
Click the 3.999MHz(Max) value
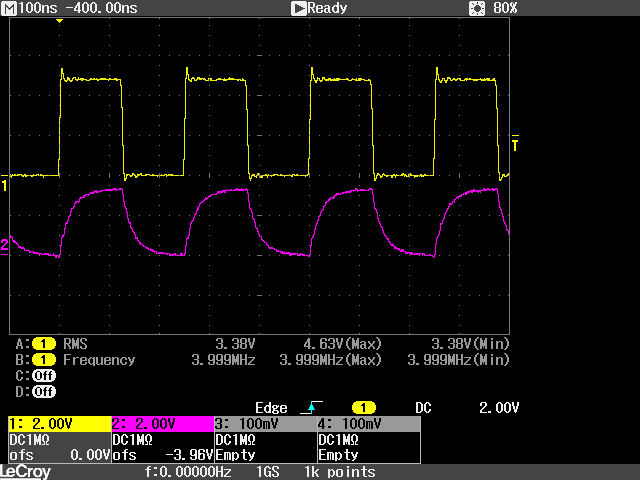(x=330, y=360)
